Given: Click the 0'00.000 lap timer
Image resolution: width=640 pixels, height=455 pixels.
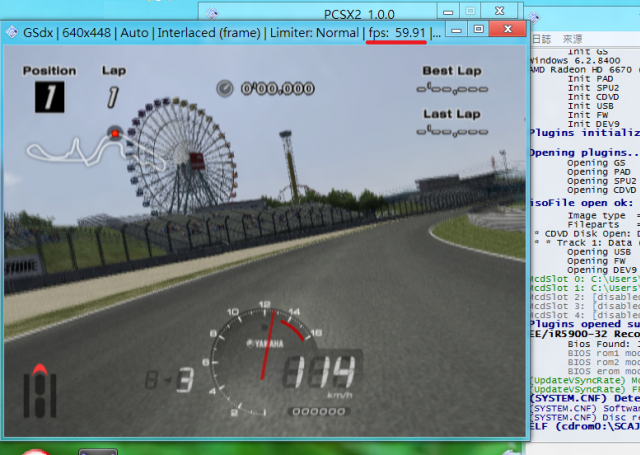Looking at the screenshot, I should coord(277,89).
